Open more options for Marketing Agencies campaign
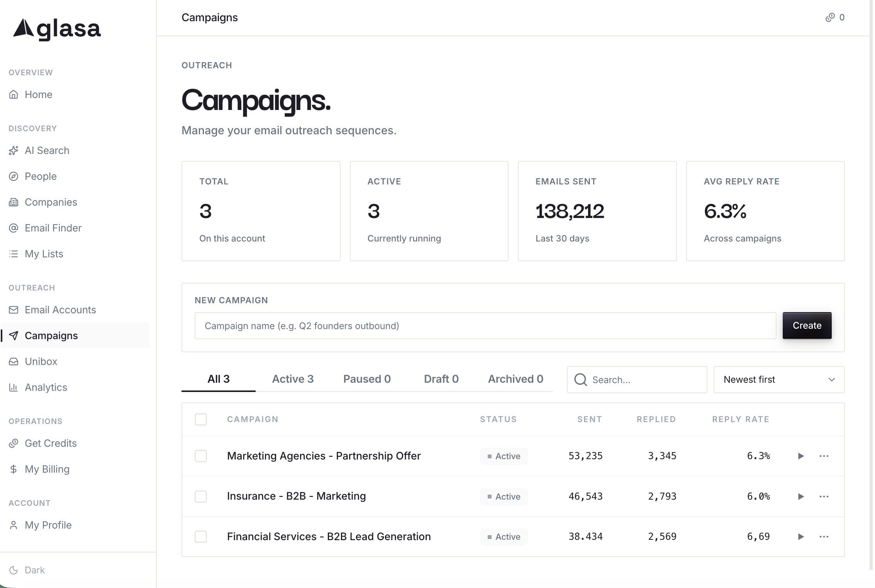Image resolution: width=875 pixels, height=588 pixels. tap(824, 456)
